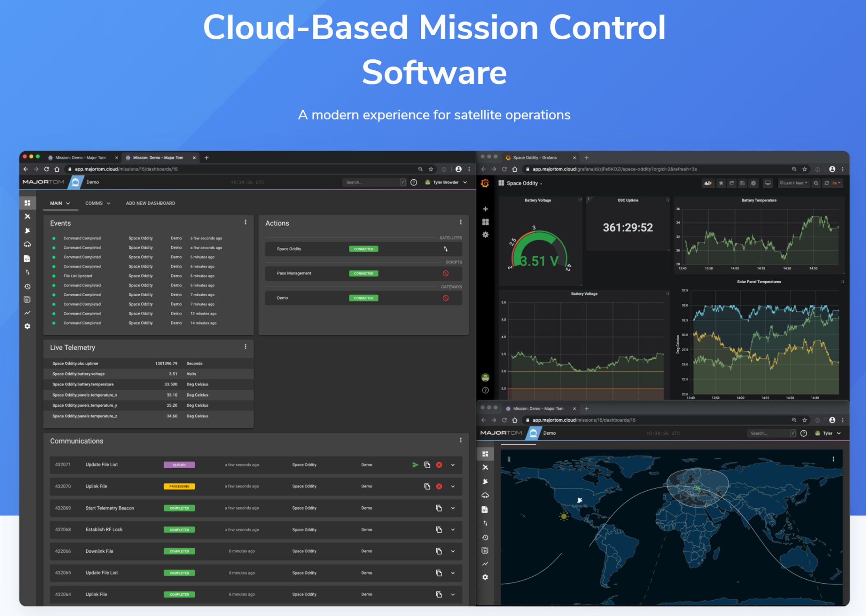Click Add panel icon in Grafana toolbar
The height and width of the screenshot is (616, 866).
(x=708, y=183)
